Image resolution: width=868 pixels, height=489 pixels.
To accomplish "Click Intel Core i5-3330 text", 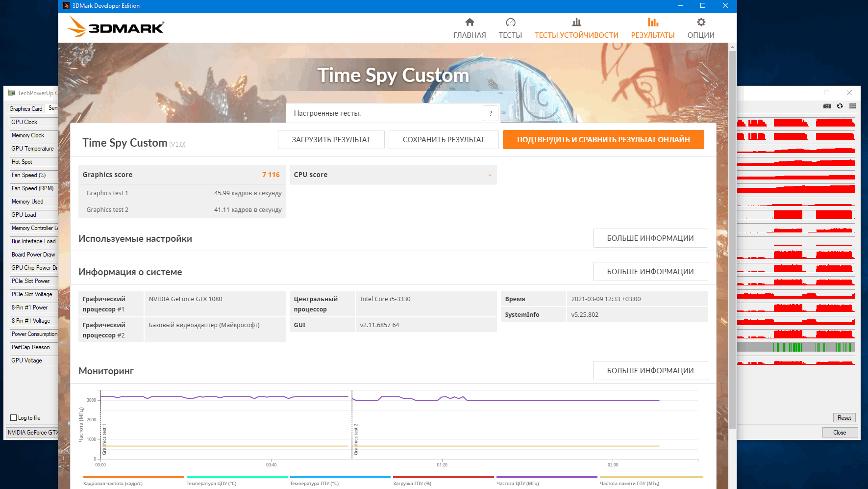I will pyautogui.click(x=385, y=299).
